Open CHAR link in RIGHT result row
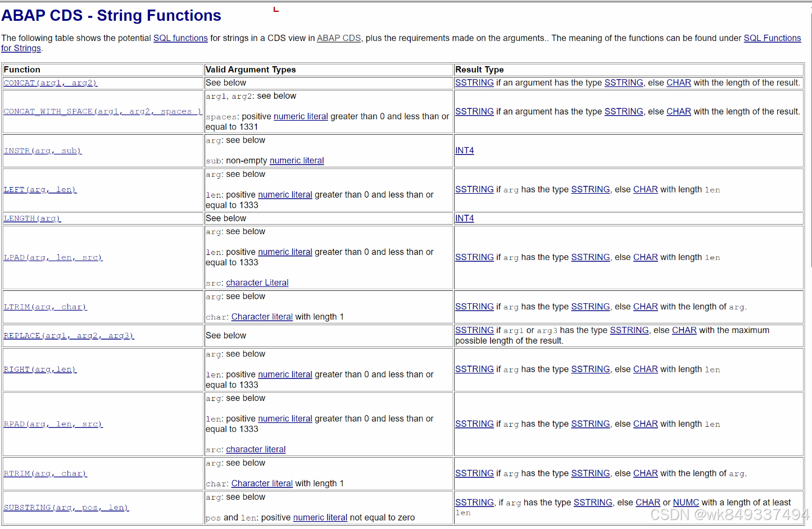 [646, 370]
